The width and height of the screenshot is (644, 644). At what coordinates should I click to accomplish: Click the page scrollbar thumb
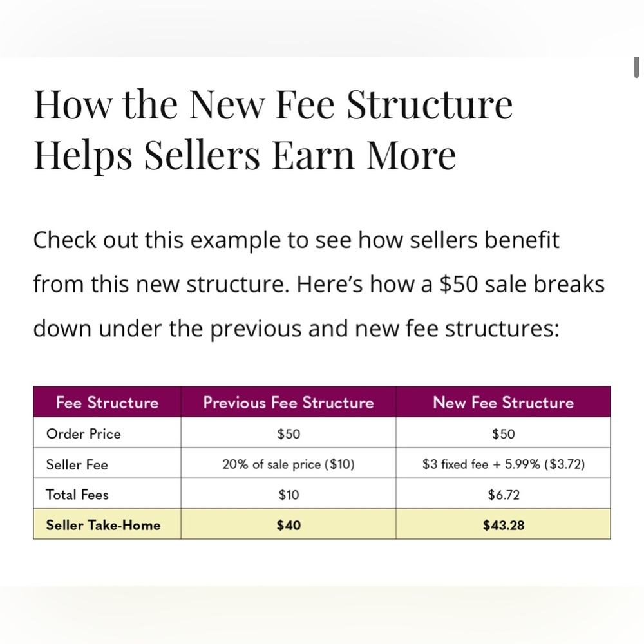(x=636, y=68)
